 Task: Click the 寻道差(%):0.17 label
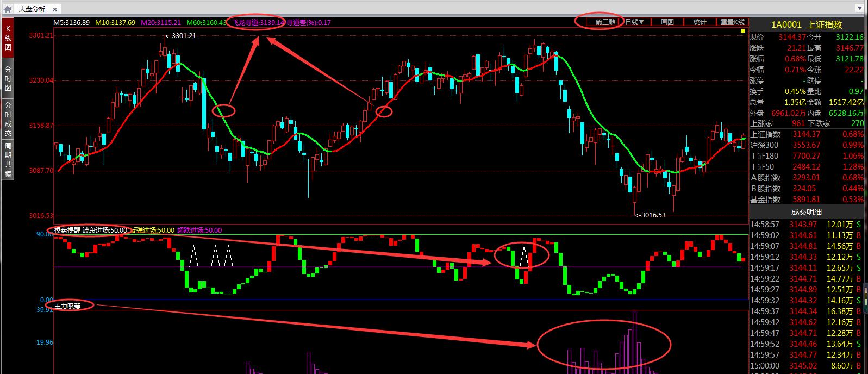308,22
